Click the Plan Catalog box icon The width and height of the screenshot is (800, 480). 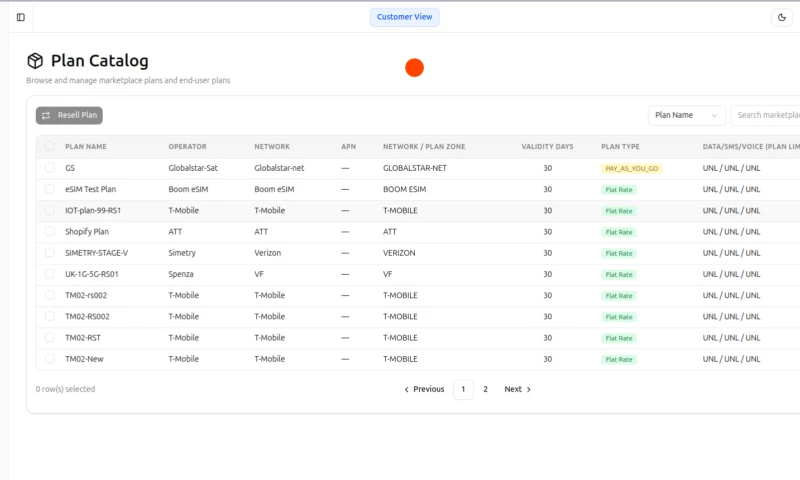click(x=36, y=61)
